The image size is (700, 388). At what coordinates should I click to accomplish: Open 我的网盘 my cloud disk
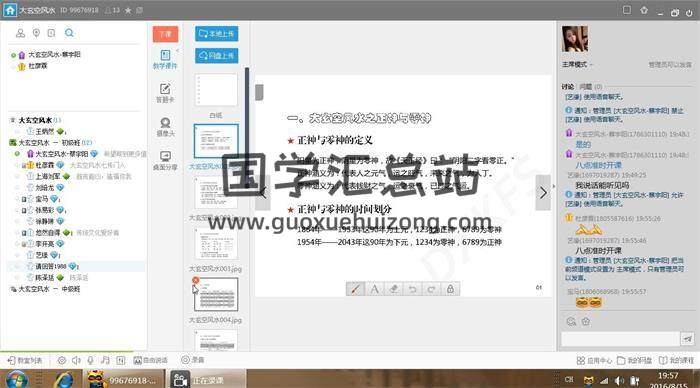(x=634, y=360)
